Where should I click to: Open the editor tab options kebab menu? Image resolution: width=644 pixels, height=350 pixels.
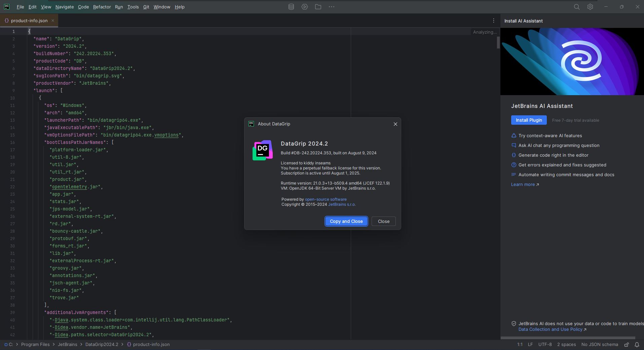494,21
